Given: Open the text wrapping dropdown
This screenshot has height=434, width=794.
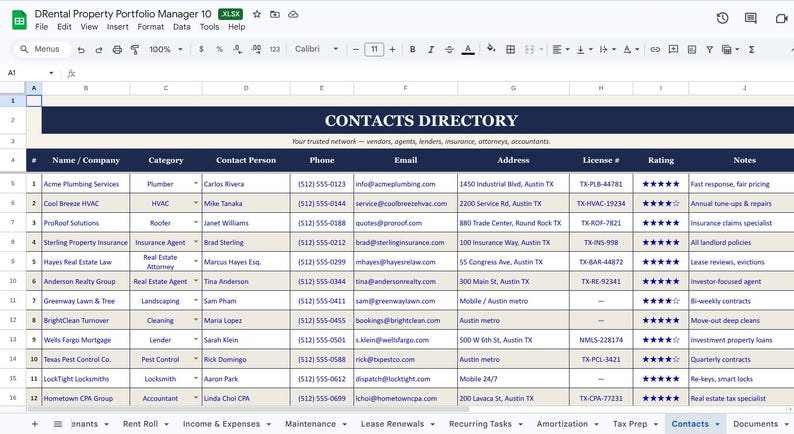Looking at the screenshot, I should (x=607, y=50).
